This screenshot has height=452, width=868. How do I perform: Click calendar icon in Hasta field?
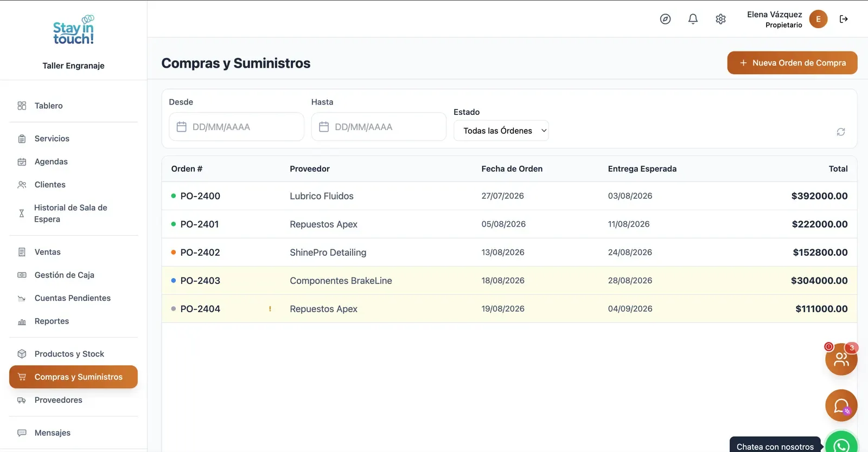pos(324,127)
